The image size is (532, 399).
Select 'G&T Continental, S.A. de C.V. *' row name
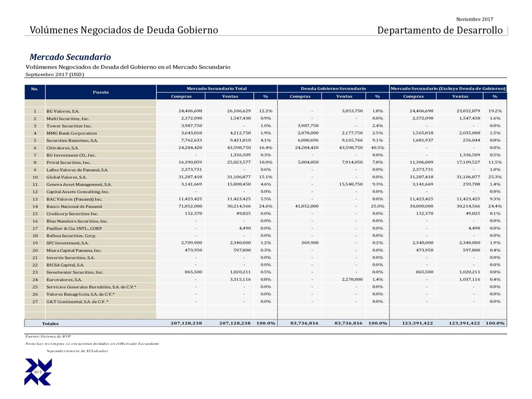click(x=77, y=302)
